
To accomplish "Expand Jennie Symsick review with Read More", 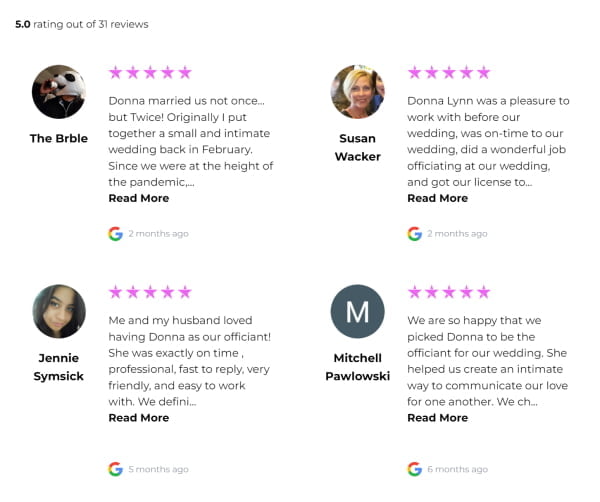I will coord(139,418).
